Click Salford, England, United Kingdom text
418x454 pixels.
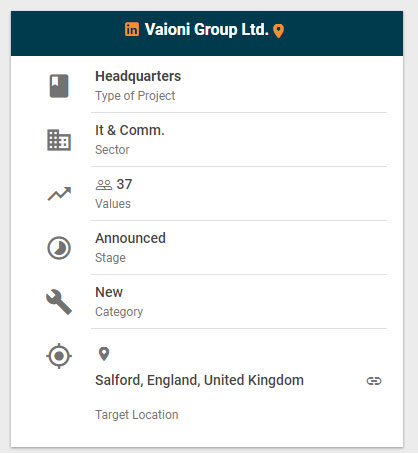click(199, 380)
